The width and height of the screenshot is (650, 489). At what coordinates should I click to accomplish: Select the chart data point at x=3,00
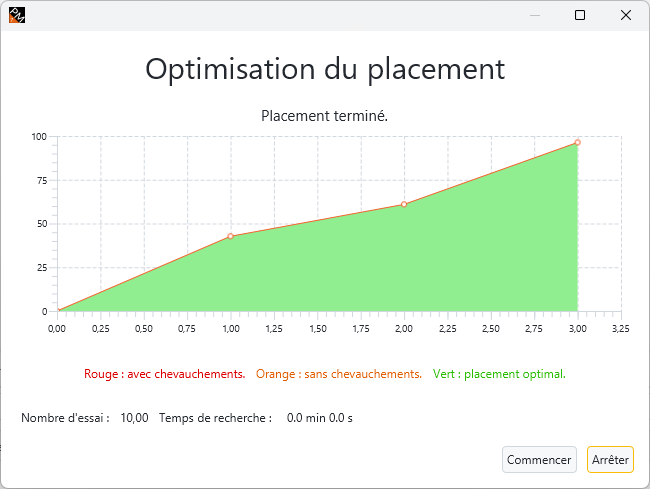click(x=577, y=142)
